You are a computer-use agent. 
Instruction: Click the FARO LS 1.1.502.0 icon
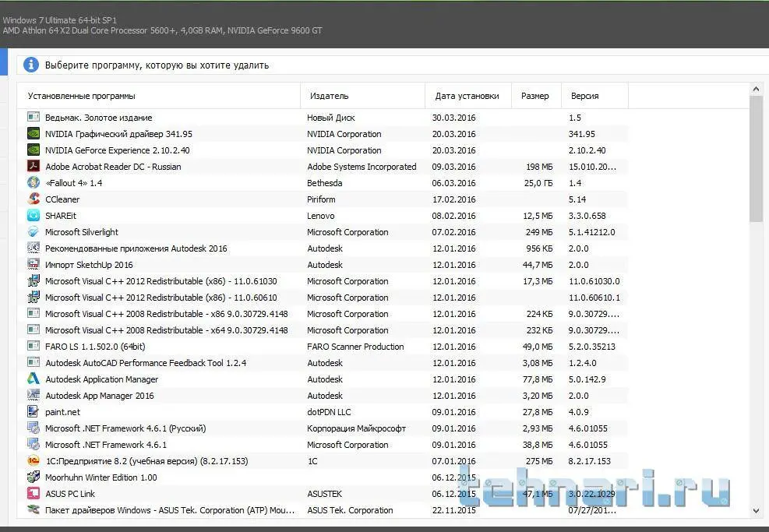click(x=34, y=346)
